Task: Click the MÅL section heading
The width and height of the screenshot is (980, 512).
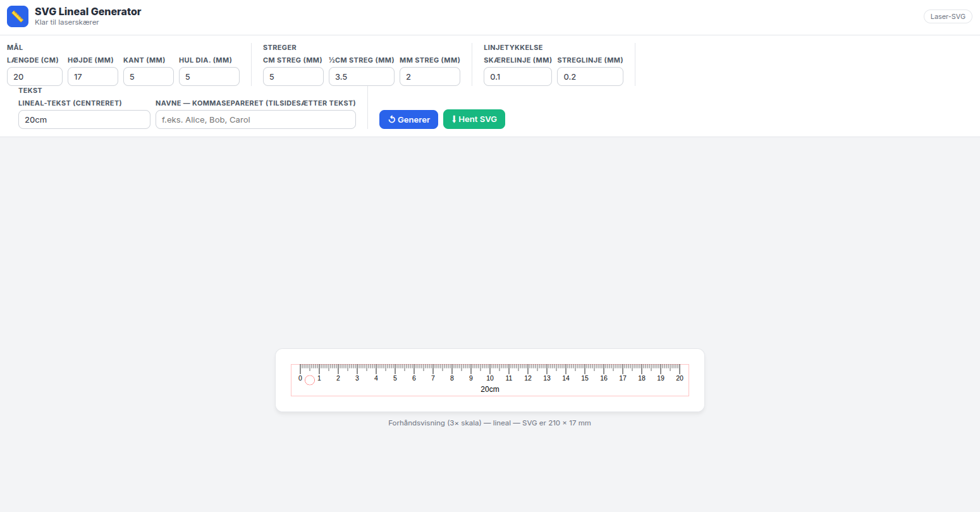Action: (x=15, y=47)
